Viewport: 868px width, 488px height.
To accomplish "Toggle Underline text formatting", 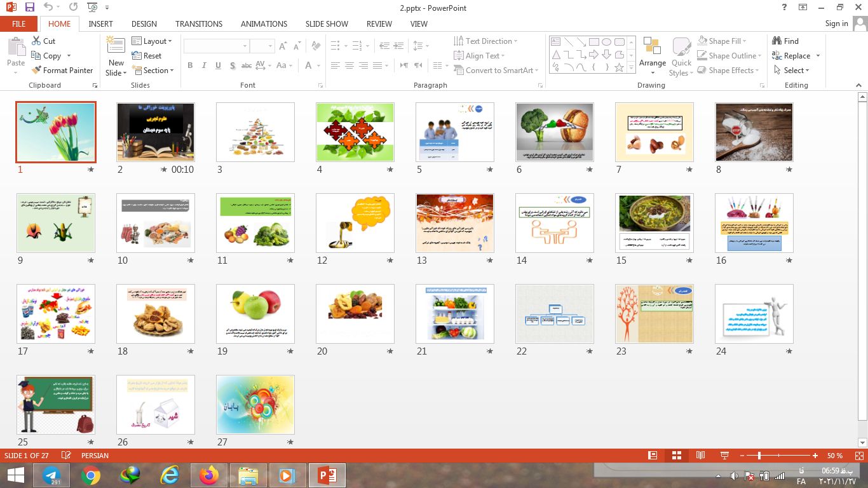I will pos(218,65).
